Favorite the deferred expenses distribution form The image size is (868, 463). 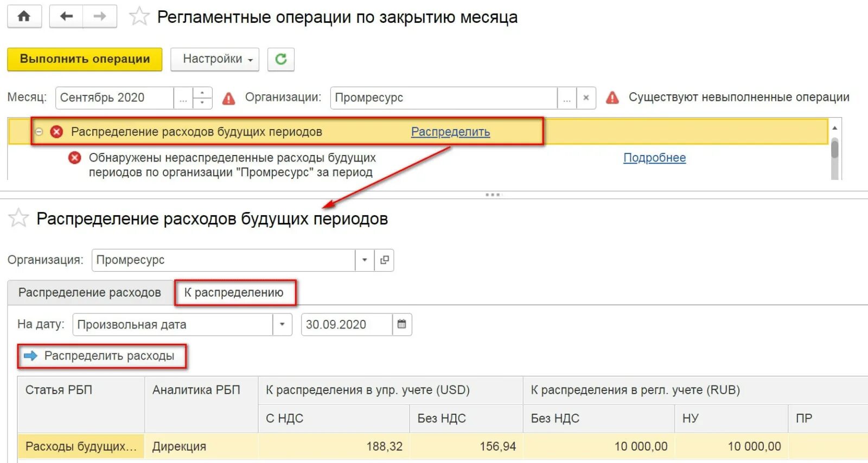18,218
